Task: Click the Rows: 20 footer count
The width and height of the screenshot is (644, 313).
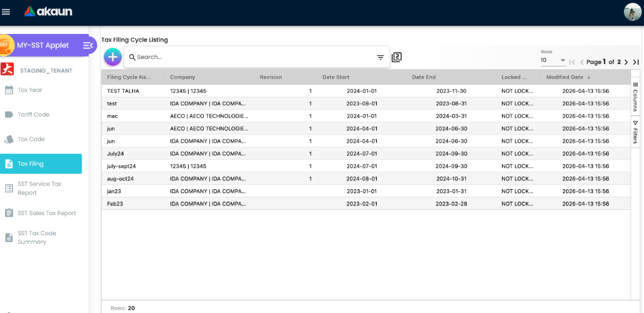Action: pos(123,308)
